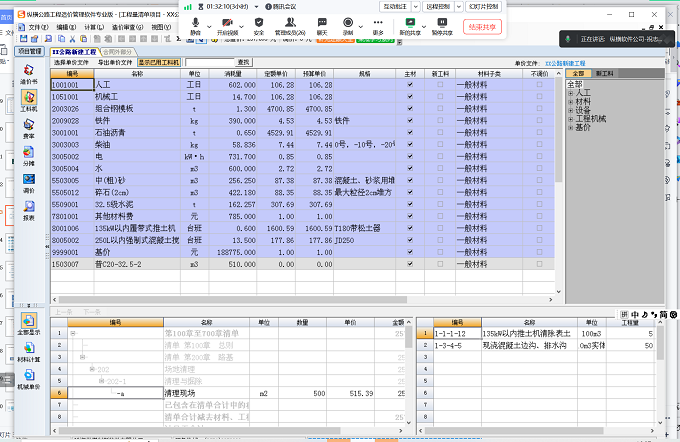Open the 计算 menu
This screenshot has width=680, height=442.
[94, 27]
